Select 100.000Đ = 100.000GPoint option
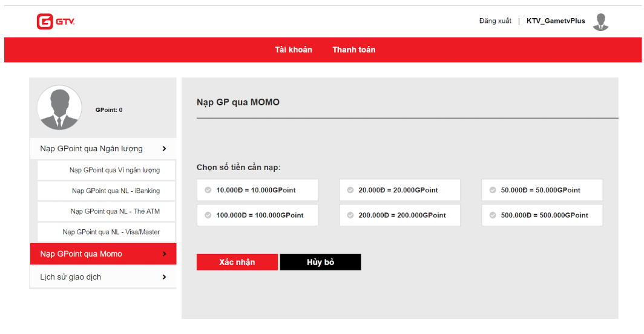The height and width of the screenshot is (334, 644). (257, 215)
